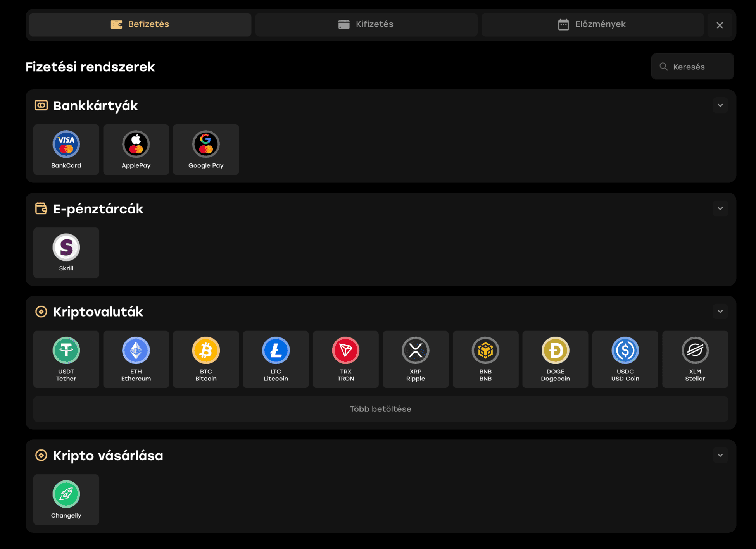This screenshot has height=549, width=756.
Task: Choose TRX TRON cryptocurrency
Action: coord(346,359)
